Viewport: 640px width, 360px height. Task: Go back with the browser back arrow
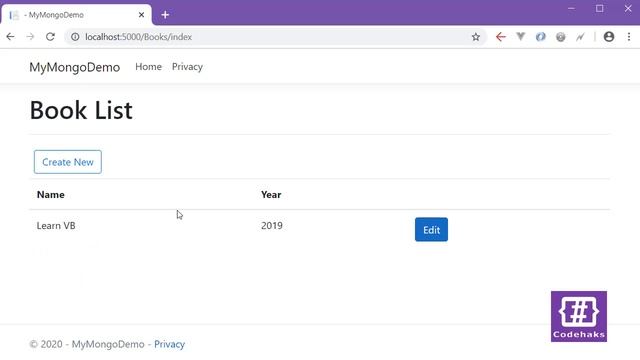(10, 37)
